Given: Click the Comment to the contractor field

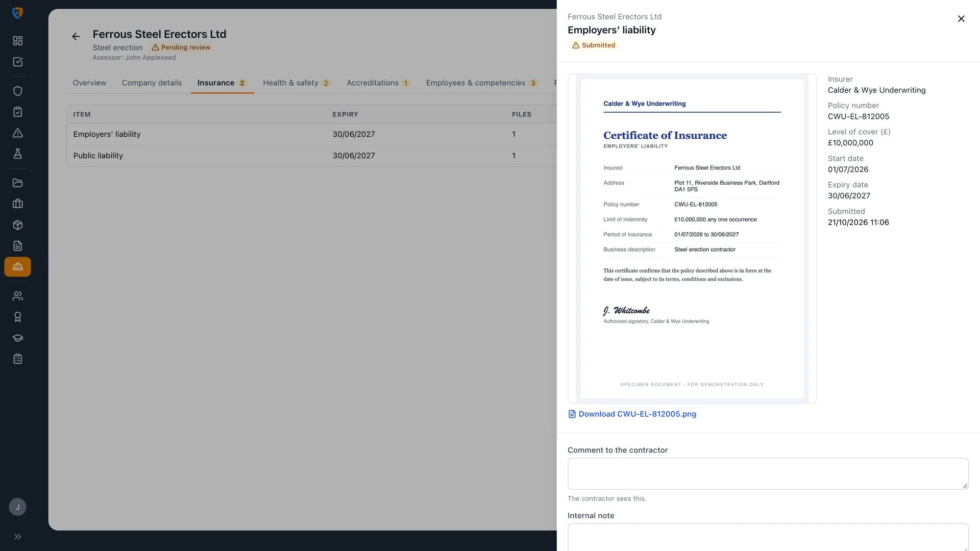Looking at the screenshot, I should coord(768,473).
